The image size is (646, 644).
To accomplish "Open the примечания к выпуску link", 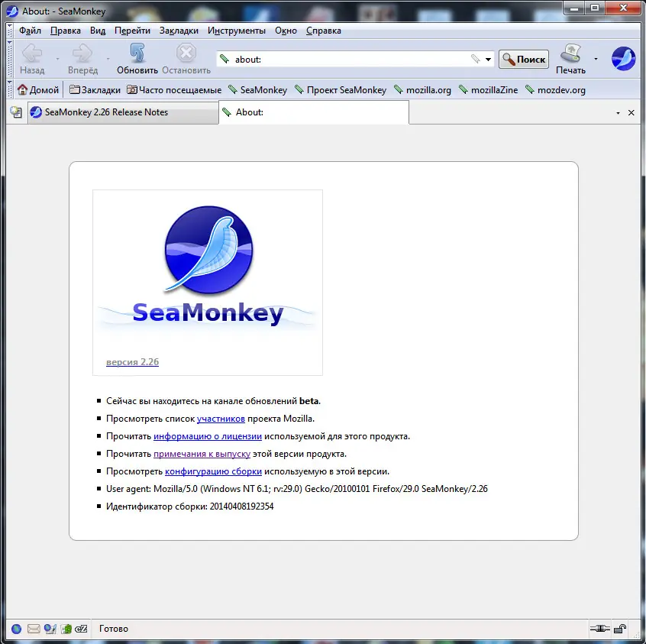I will [x=202, y=454].
